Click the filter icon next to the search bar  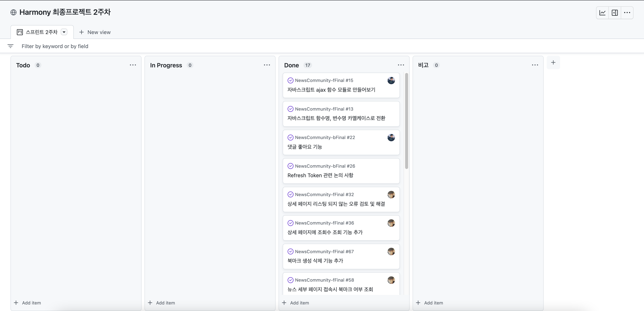click(10, 46)
